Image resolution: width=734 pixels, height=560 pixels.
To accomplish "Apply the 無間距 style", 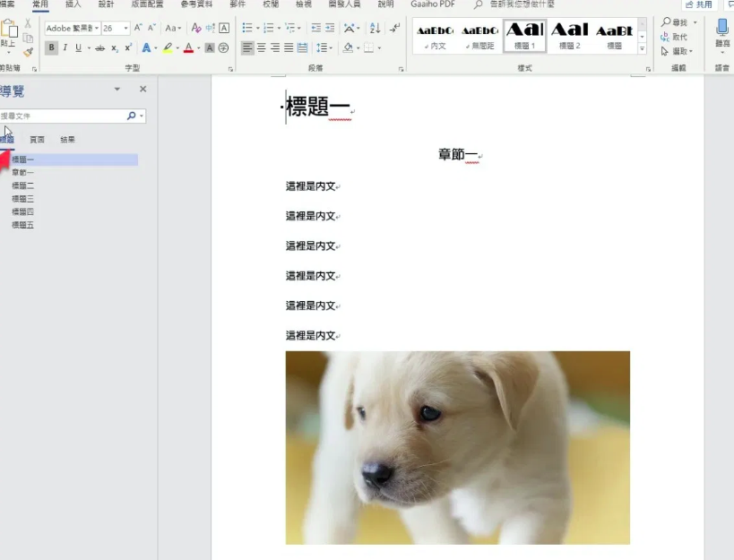I will (x=479, y=36).
